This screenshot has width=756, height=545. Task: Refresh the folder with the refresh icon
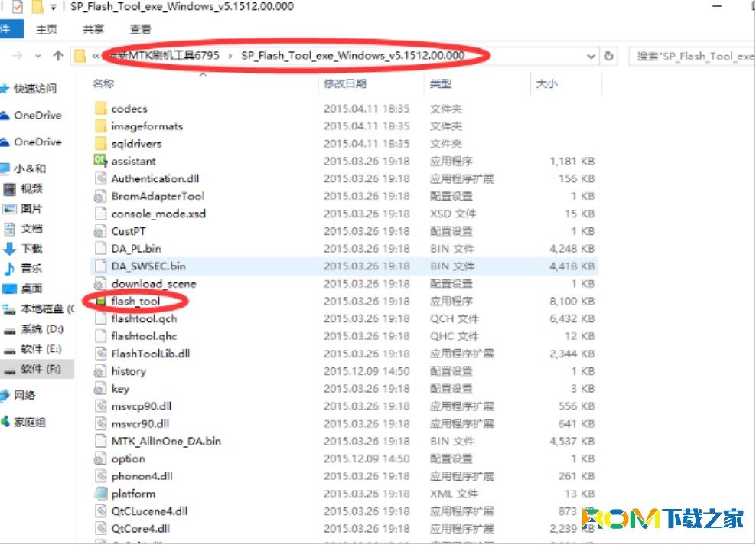coord(609,55)
